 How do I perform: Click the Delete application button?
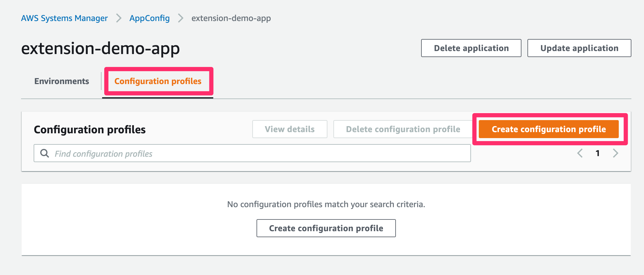tap(471, 48)
